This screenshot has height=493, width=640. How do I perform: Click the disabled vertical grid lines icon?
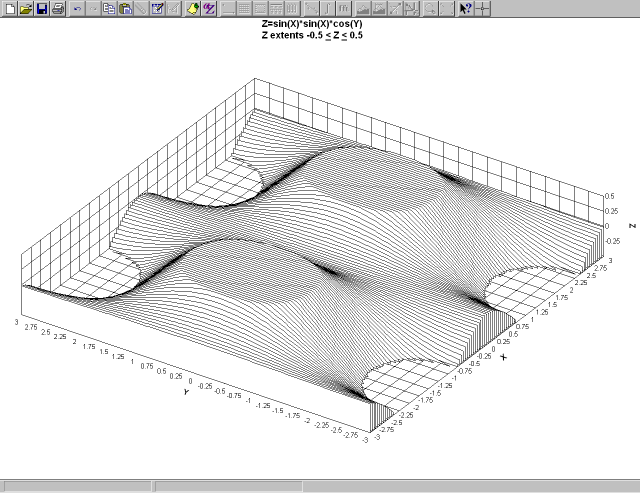(x=292, y=9)
